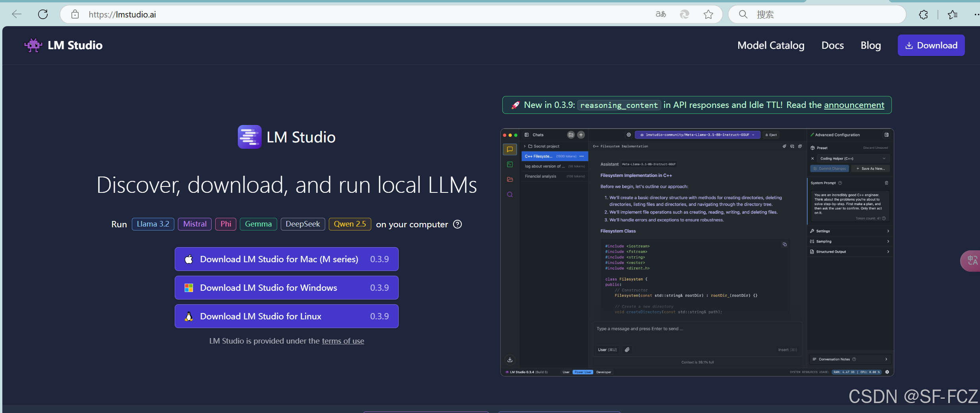The height and width of the screenshot is (413, 980).
Task: Open the 0.3.9 announcement link
Action: pyautogui.click(x=854, y=105)
